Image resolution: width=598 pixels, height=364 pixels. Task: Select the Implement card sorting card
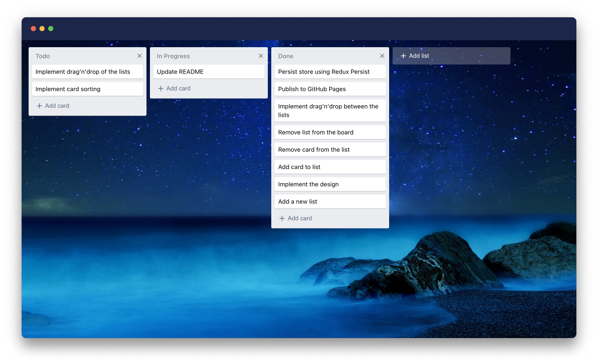87,89
